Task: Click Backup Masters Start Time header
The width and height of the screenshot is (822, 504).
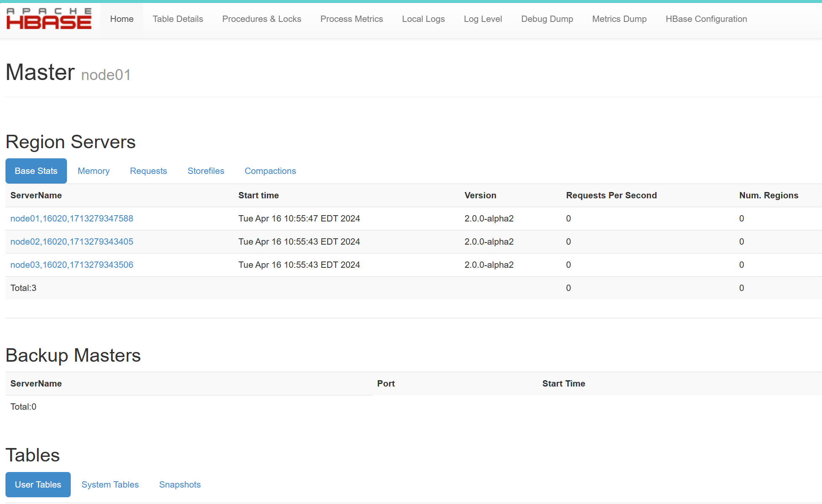Action: (563, 384)
